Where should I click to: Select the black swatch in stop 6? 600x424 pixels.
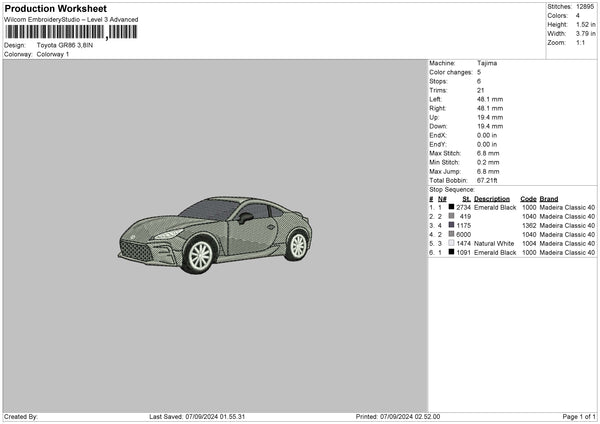[452, 252]
